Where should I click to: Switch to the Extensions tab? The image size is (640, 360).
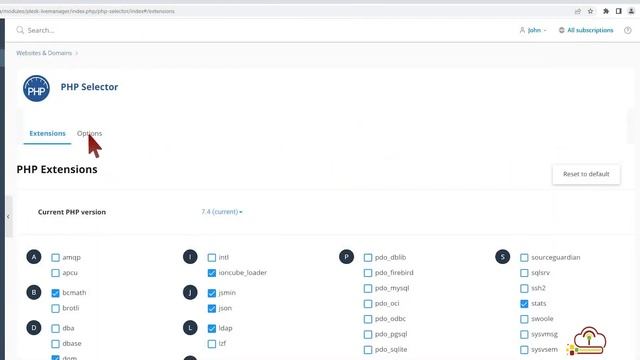(x=47, y=133)
